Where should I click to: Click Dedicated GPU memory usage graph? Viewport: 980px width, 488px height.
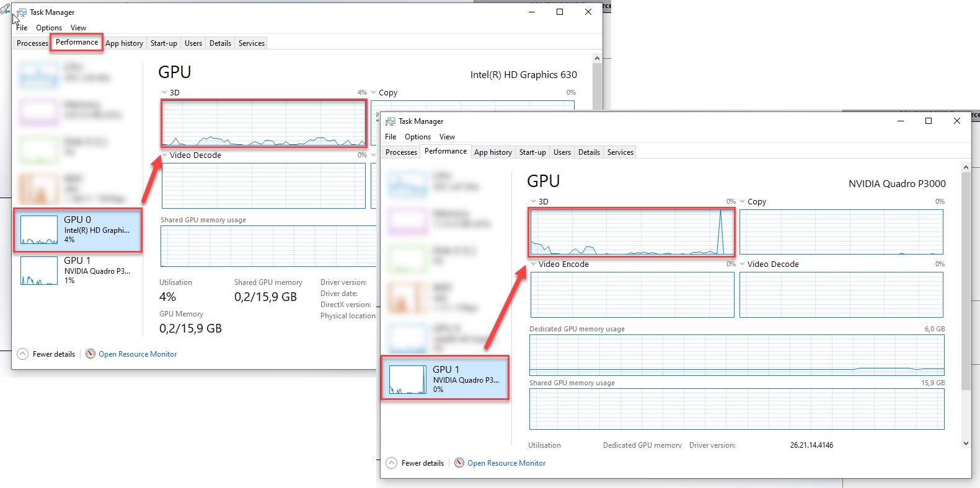point(736,355)
